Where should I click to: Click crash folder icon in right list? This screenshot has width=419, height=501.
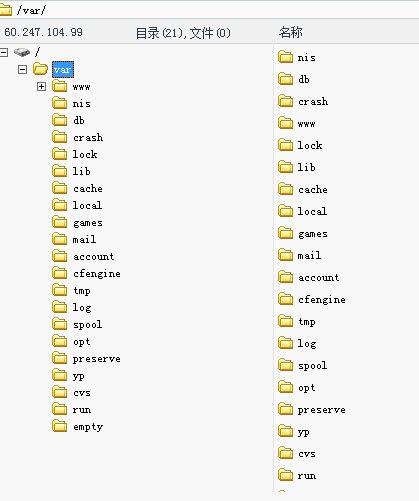point(286,101)
